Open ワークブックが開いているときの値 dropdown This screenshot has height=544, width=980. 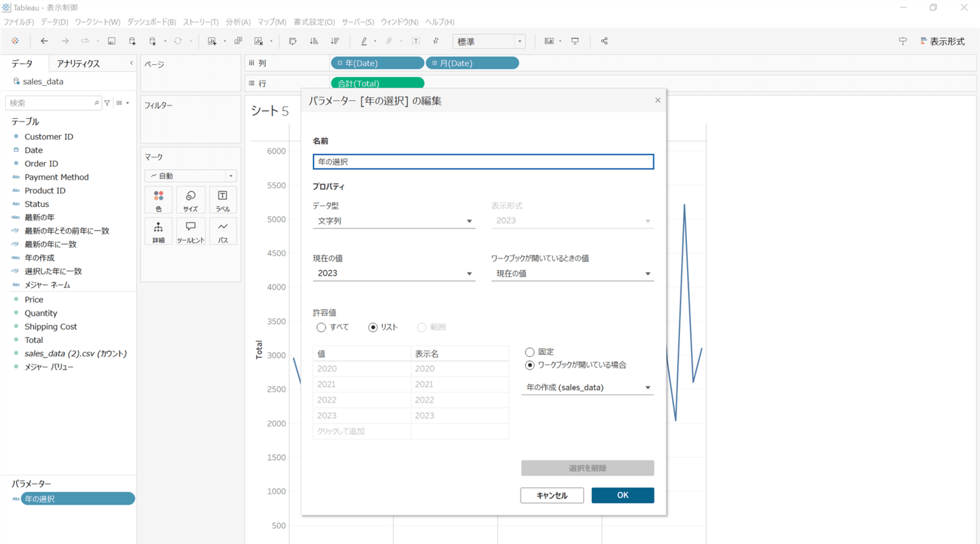click(572, 273)
